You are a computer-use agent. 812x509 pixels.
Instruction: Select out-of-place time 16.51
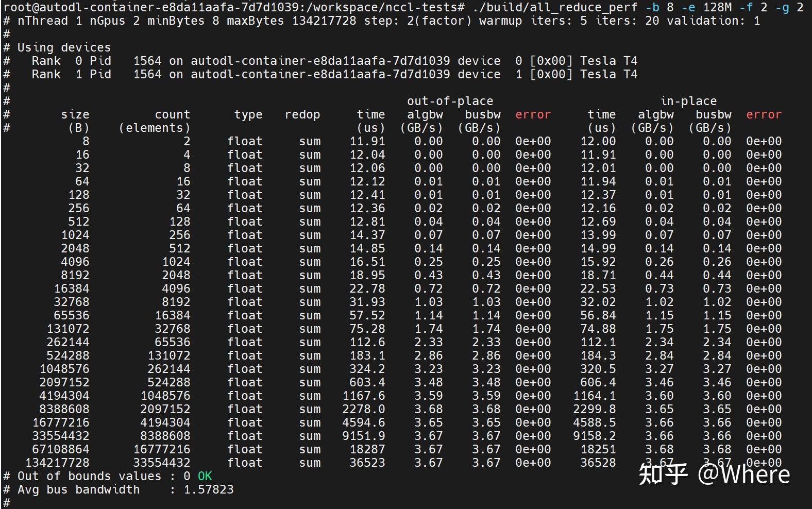pos(367,262)
